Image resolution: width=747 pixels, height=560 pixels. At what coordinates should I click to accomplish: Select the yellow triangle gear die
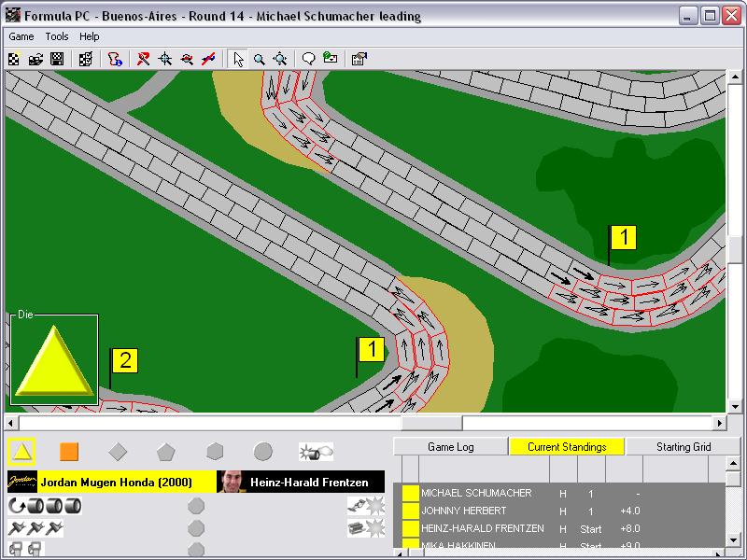point(21,452)
